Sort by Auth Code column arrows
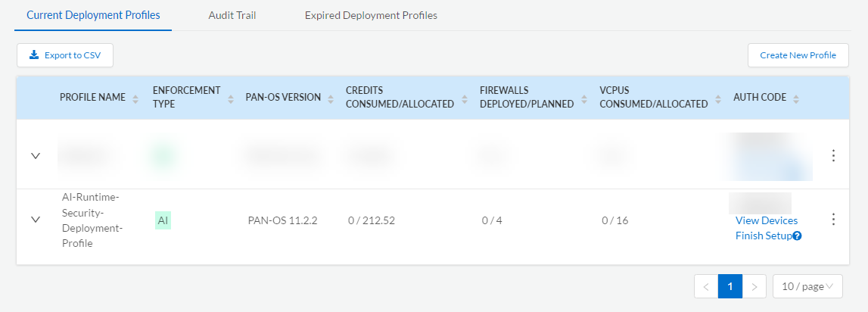The width and height of the screenshot is (868, 312). click(795, 98)
